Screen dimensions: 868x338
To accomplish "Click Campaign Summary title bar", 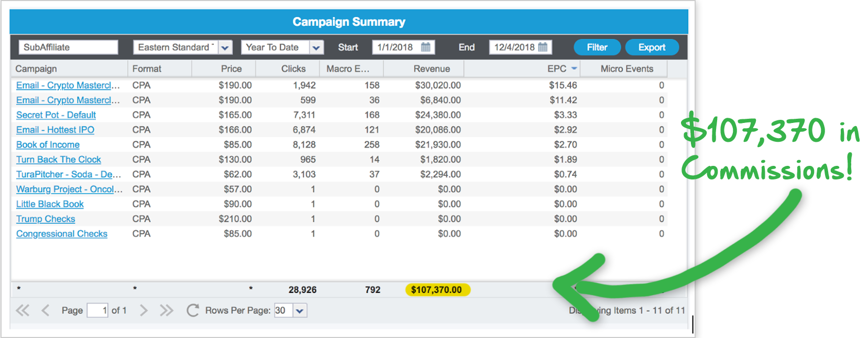I will pyautogui.click(x=349, y=22).
